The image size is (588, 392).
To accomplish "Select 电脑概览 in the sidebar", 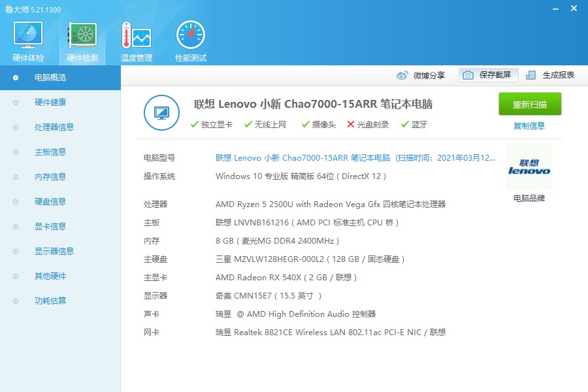I will 60,78.
